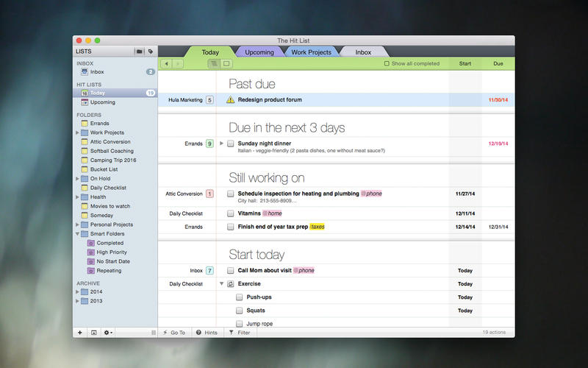Check off Finish end of year tax prep
588x368 pixels.
point(231,227)
